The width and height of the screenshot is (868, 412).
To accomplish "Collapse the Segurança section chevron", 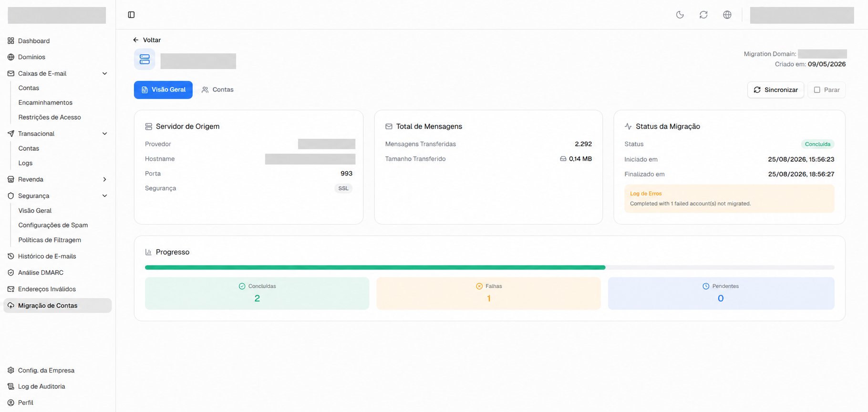I will [105, 196].
